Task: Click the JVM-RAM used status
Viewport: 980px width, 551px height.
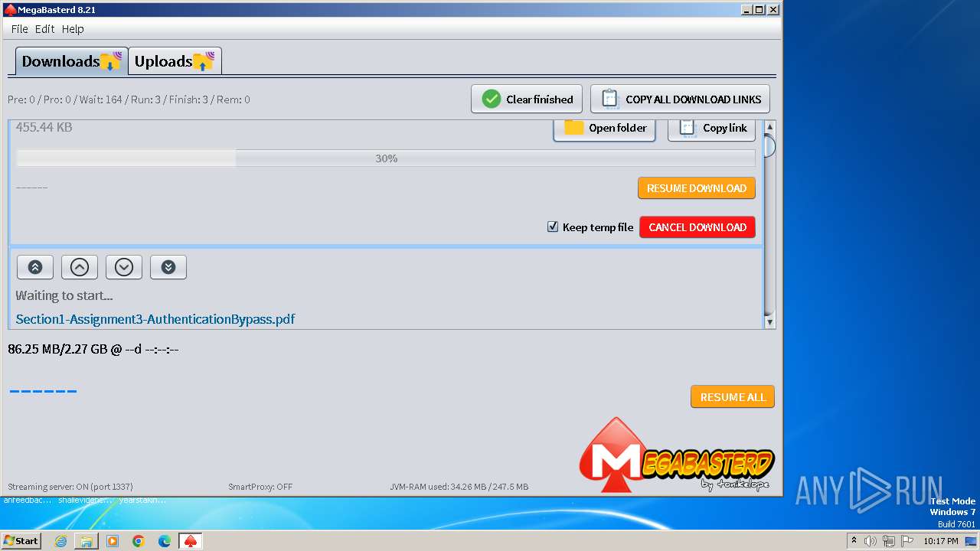Action: [459, 487]
